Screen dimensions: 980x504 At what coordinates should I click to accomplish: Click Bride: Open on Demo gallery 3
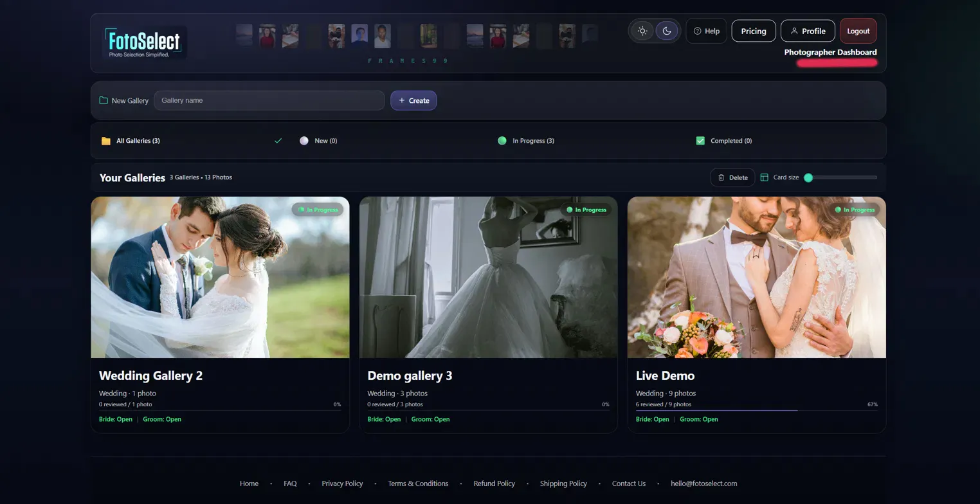pyautogui.click(x=384, y=419)
